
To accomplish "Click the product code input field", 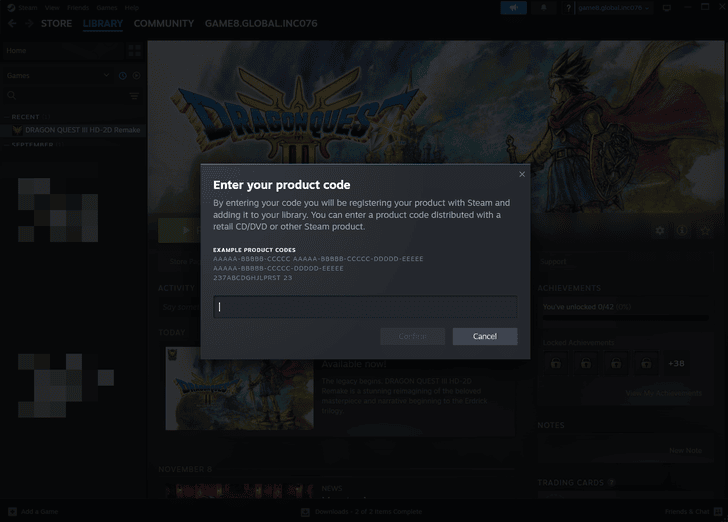I will 365,307.
